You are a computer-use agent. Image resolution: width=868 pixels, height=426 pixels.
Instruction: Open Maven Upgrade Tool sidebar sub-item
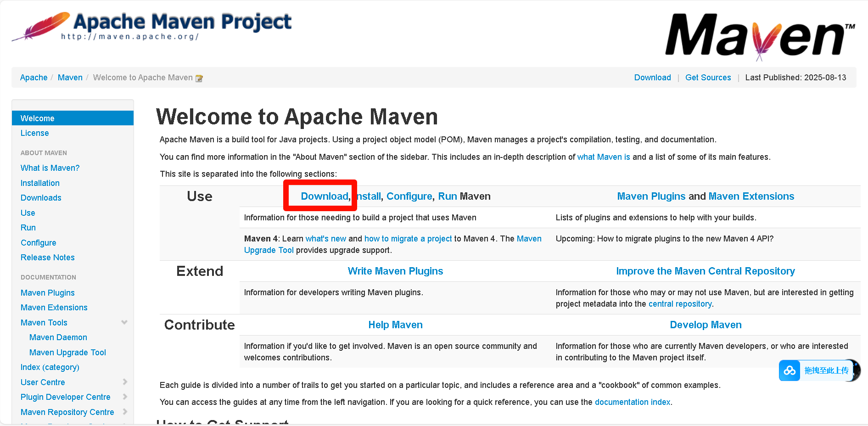(x=67, y=353)
